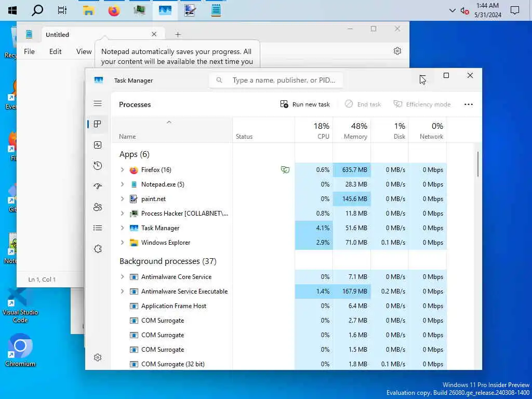Show hidden system tray icons chevron
Image resolution: width=532 pixels, height=399 pixels.
tap(453, 10)
